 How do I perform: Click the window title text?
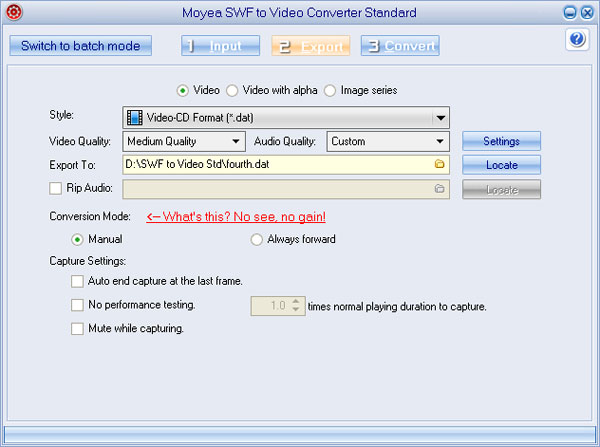tap(299, 13)
